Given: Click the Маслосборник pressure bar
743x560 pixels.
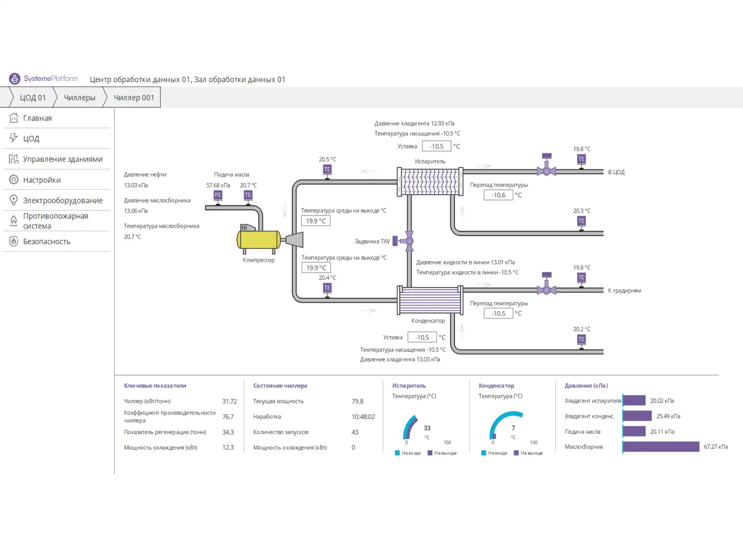Looking at the screenshot, I should tap(661, 447).
